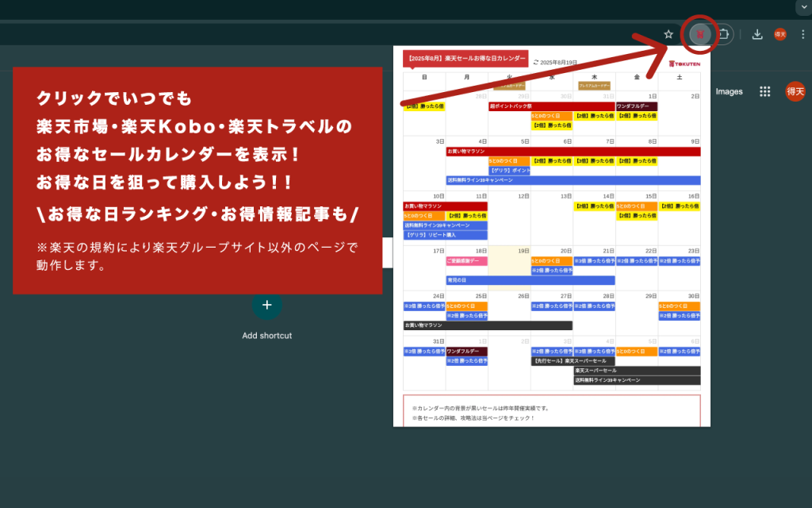Open Chrome downloads via the download icon

[x=756, y=34]
